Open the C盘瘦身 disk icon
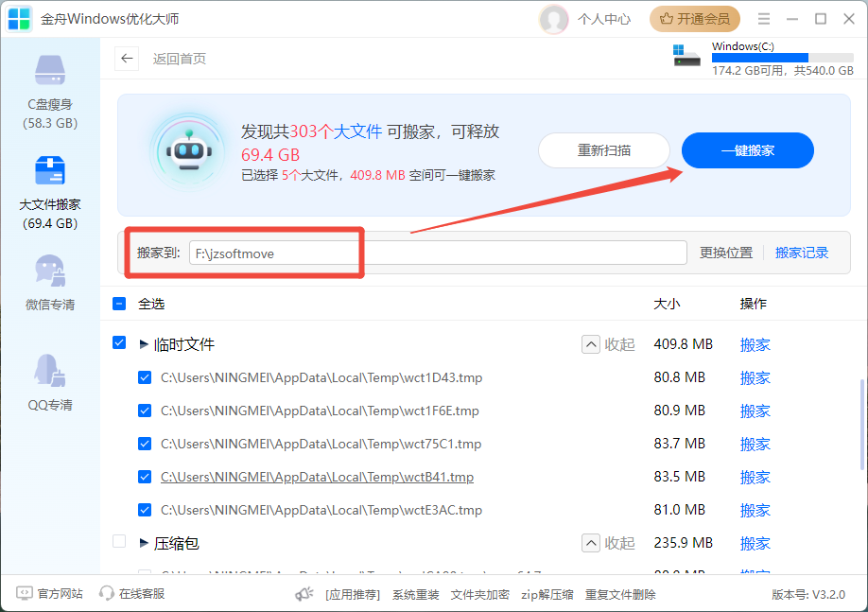Image resolution: width=868 pixels, height=612 pixels. 50,70
